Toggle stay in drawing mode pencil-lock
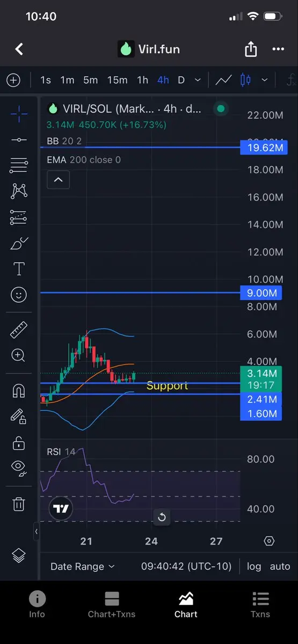The image size is (298, 644). [19, 416]
